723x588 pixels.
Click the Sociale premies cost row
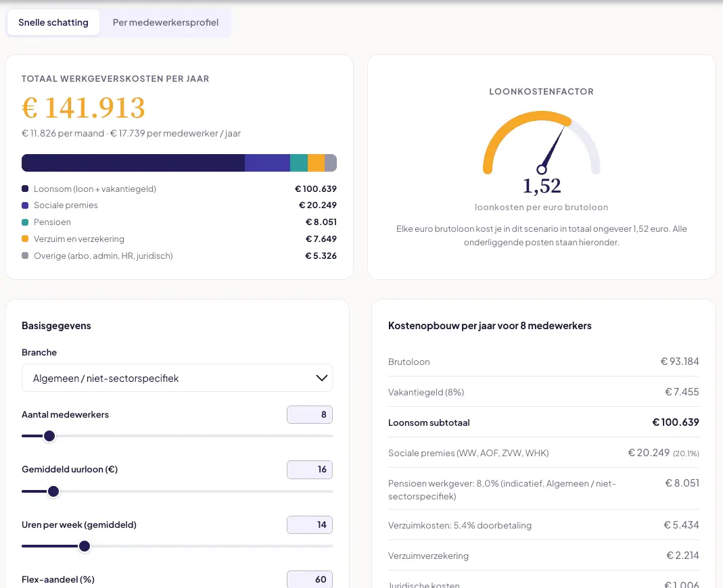click(x=543, y=453)
